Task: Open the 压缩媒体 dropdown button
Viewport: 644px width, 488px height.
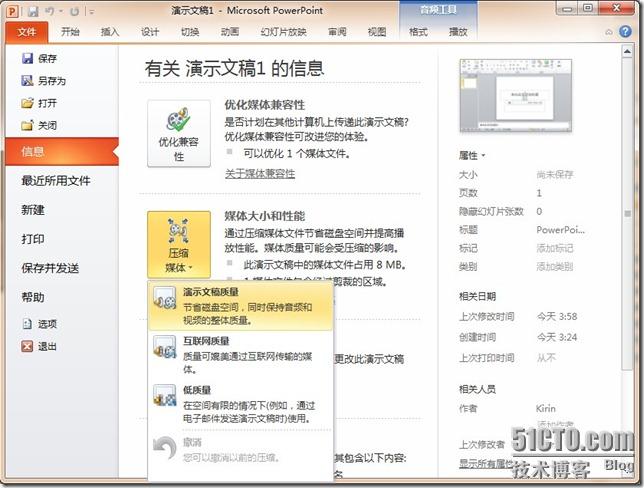Action: point(179,245)
